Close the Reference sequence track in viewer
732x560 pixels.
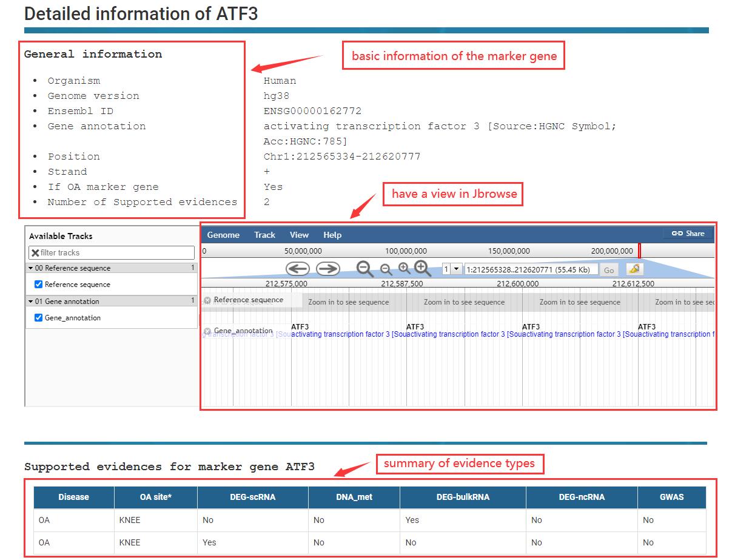207,300
